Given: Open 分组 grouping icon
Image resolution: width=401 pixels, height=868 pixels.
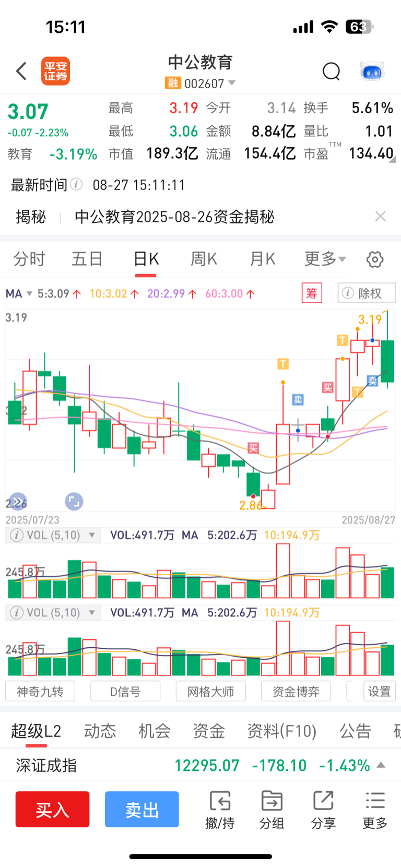Looking at the screenshot, I should (272, 810).
